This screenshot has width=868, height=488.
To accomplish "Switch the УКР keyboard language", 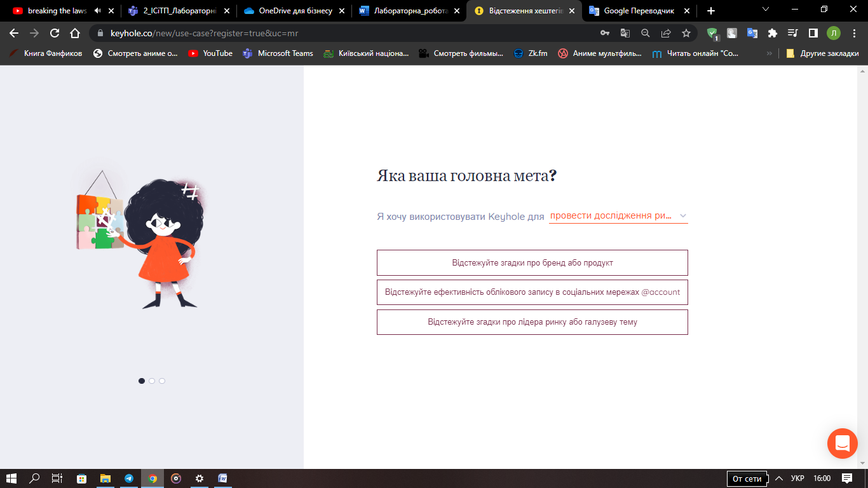I will 797,478.
